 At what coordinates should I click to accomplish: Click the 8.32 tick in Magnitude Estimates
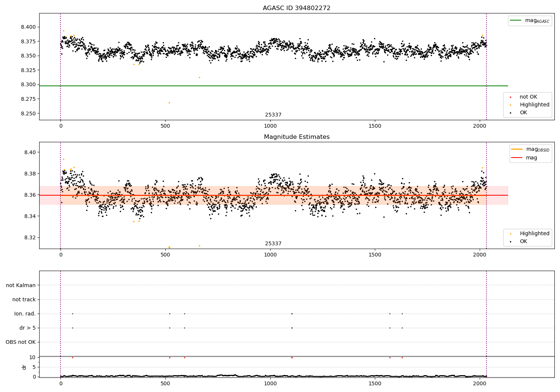point(30,238)
